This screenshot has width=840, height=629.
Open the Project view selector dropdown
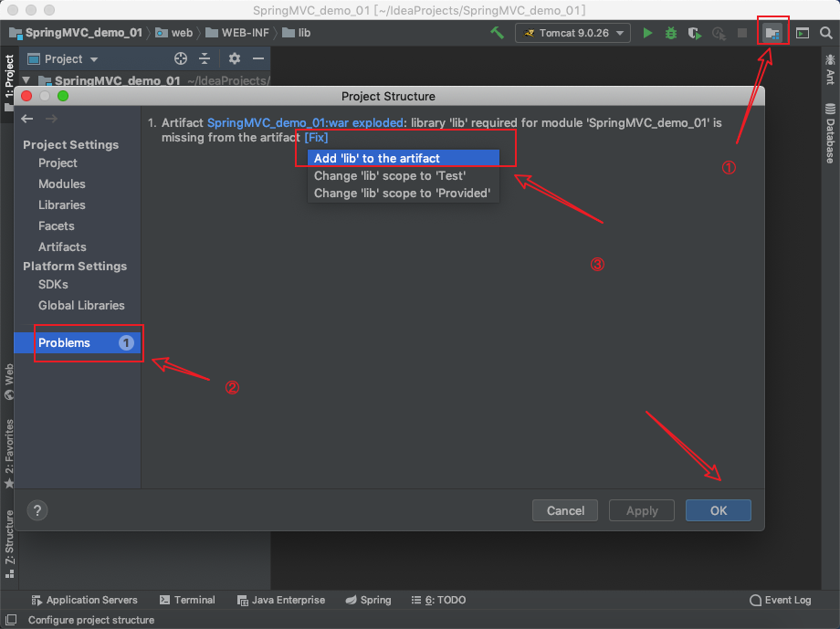(63, 59)
